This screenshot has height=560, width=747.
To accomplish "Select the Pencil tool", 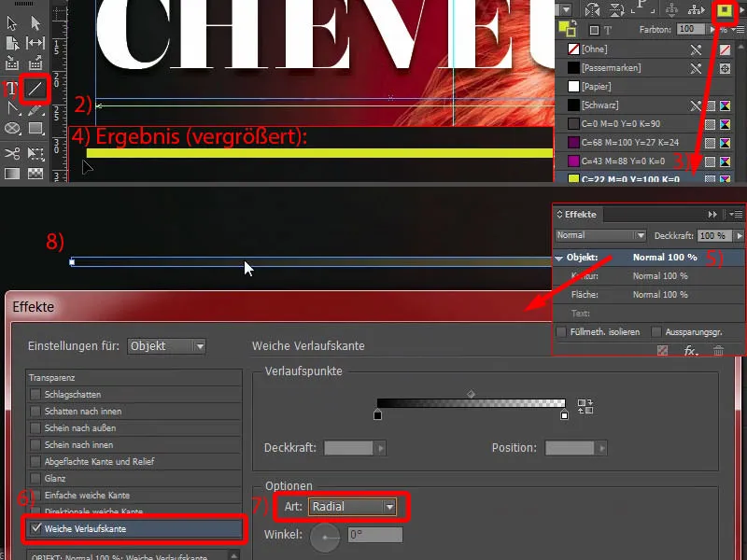I will [35, 110].
